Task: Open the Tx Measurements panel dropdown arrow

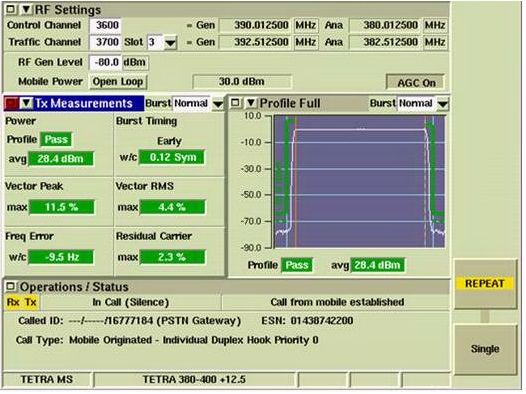Action: coord(26,103)
